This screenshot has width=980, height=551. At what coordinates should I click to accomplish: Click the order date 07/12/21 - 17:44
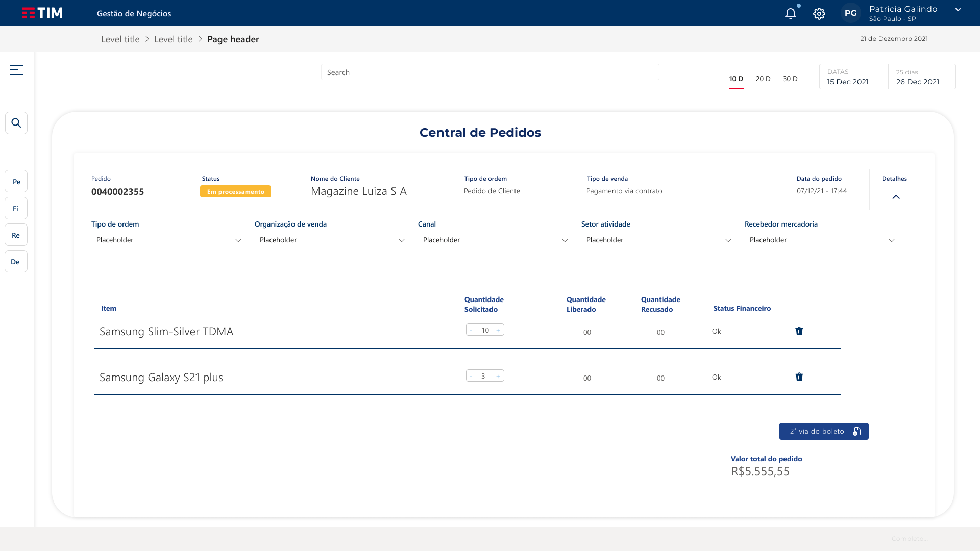click(822, 191)
